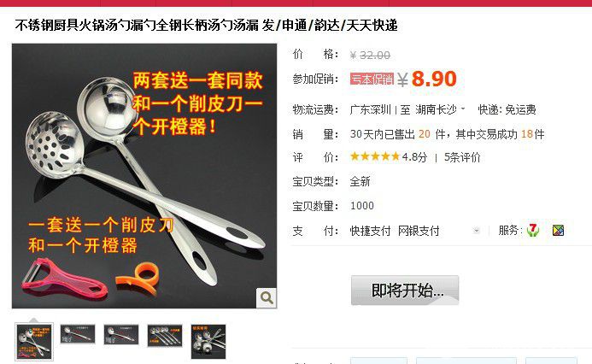The height and width of the screenshot is (364, 592).
Task: Click the five-star rating display
Action: [x=374, y=156]
